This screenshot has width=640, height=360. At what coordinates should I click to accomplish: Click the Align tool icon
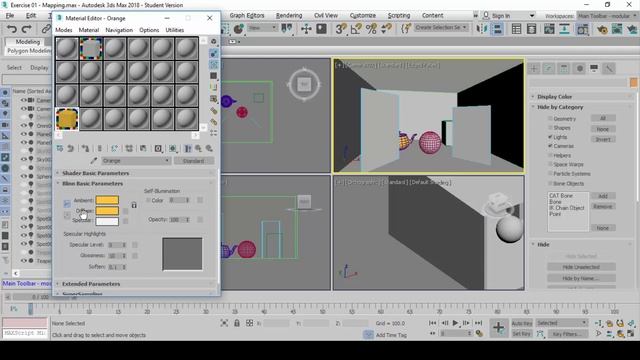(x=497, y=29)
